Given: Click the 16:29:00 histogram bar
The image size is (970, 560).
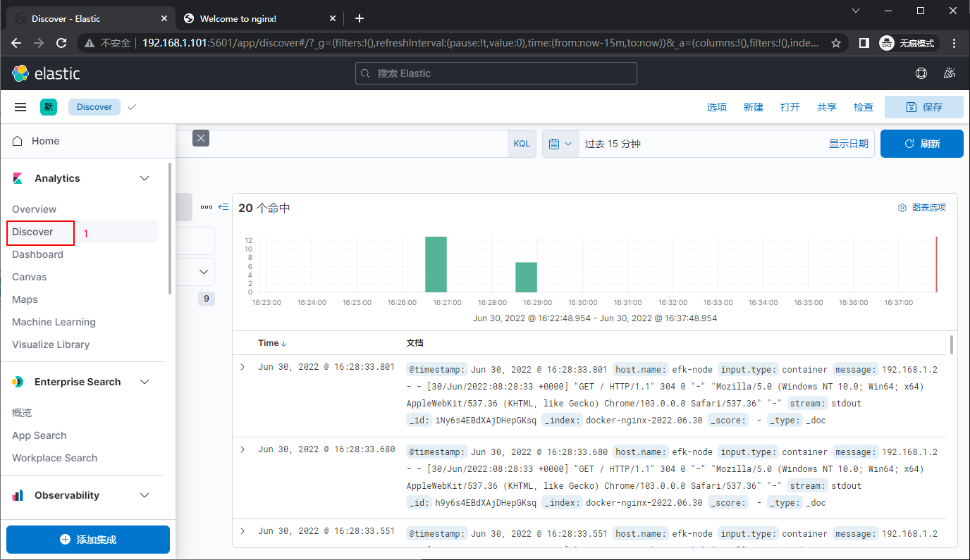Looking at the screenshot, I should (527, 278).
